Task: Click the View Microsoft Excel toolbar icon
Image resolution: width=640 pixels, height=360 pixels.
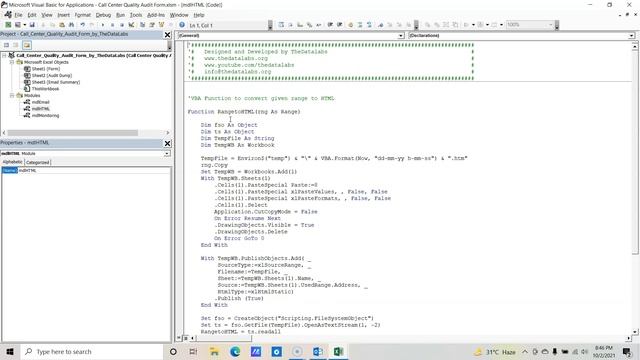Action: click(x=8, y=25)
